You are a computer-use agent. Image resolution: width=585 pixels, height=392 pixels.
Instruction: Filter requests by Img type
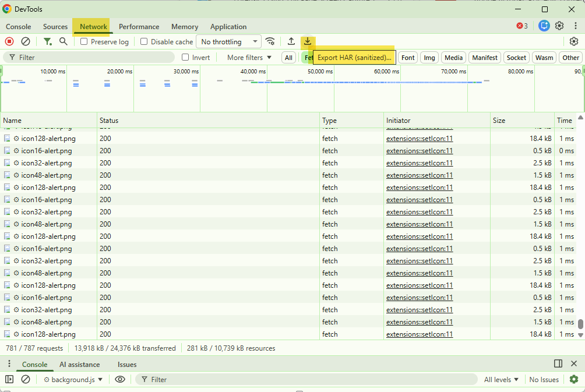click(429, 58)
